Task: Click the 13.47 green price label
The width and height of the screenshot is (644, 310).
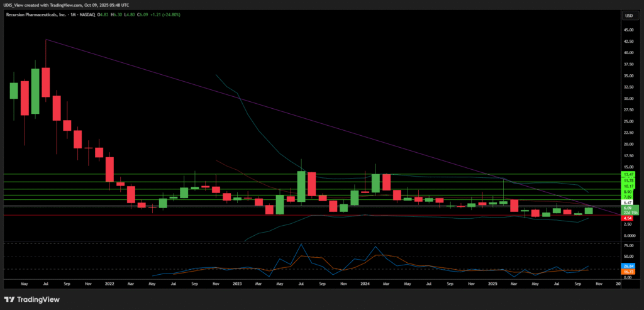Action: coord(628,174)
